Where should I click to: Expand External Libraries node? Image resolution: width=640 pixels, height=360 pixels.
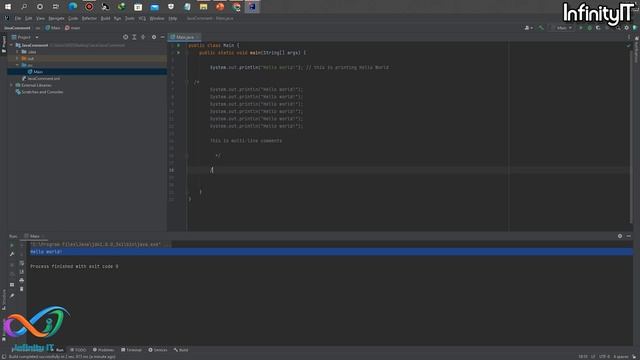tap(11, 85)
